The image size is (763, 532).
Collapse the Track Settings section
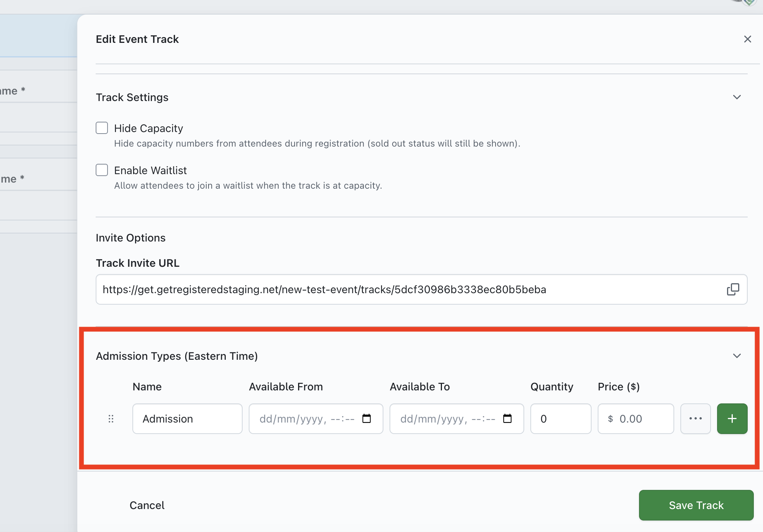737,97
